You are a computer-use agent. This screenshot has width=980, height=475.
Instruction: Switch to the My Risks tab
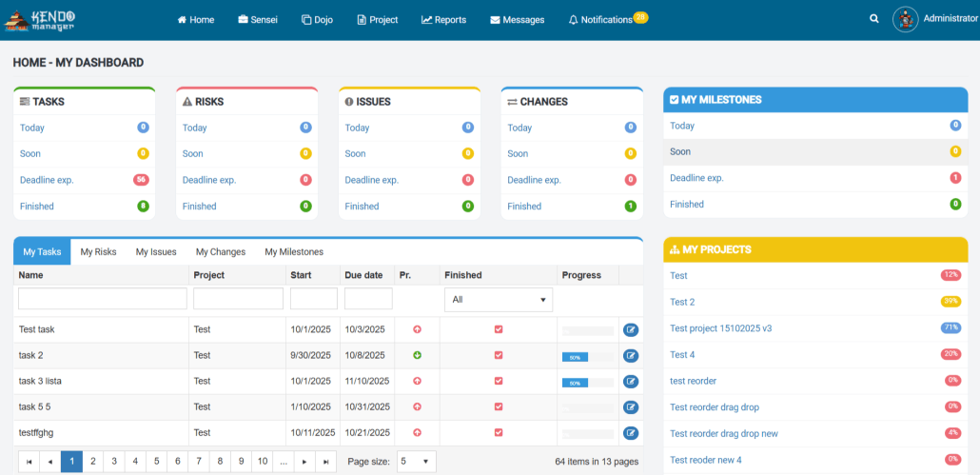pyautogui.click(x=98, y=252)
